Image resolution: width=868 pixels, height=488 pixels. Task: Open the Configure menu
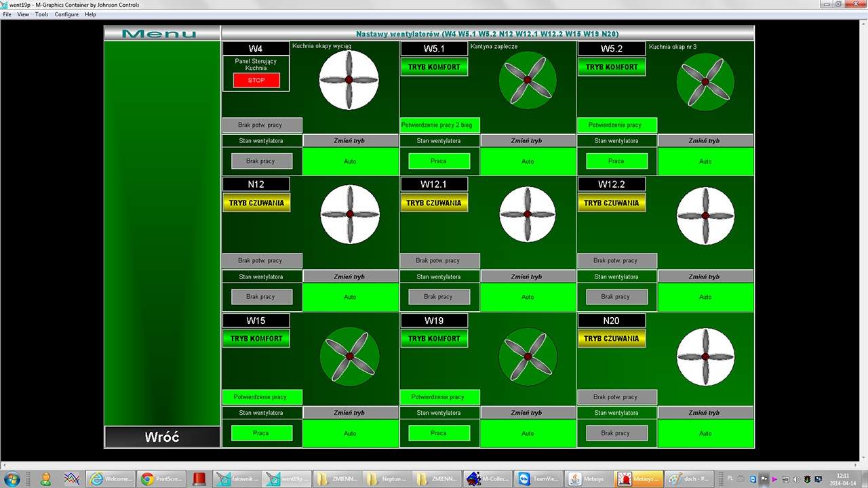click(x=66, y=14)
